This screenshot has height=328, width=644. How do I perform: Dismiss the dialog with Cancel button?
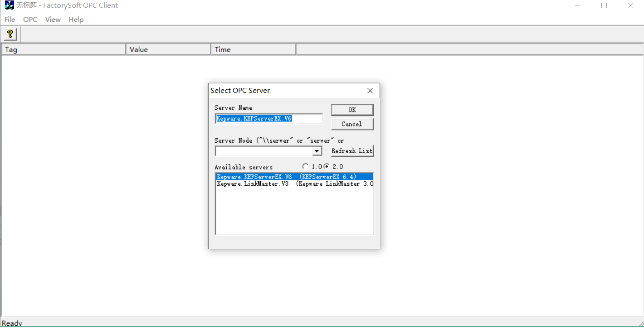click(x=352, y=124)
